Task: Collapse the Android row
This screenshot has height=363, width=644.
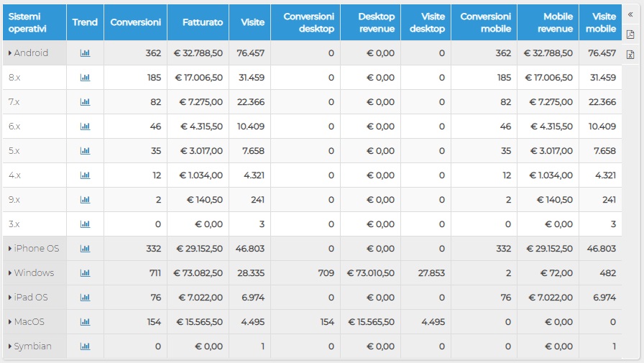Action: (10, 53)
